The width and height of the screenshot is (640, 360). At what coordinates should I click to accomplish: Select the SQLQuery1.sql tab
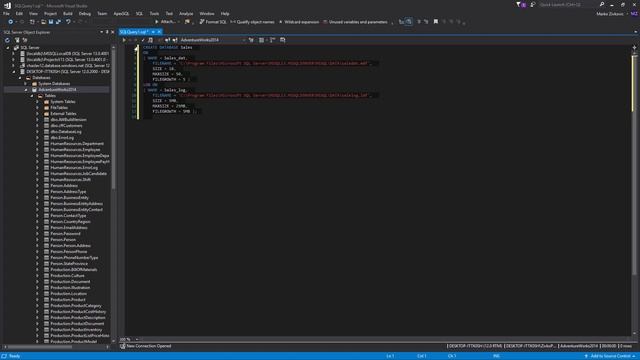click(134, 32)
